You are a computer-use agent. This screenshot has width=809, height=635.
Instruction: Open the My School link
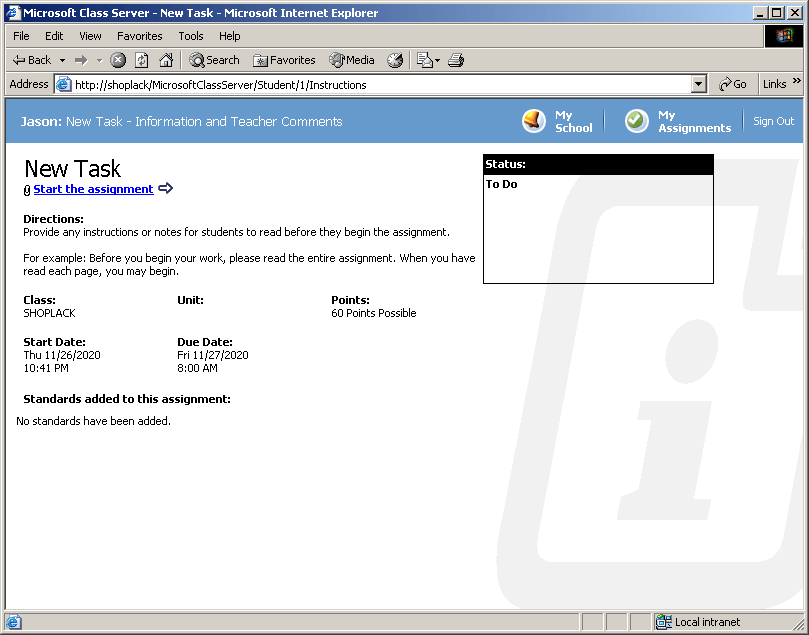(x=573, y=121)
